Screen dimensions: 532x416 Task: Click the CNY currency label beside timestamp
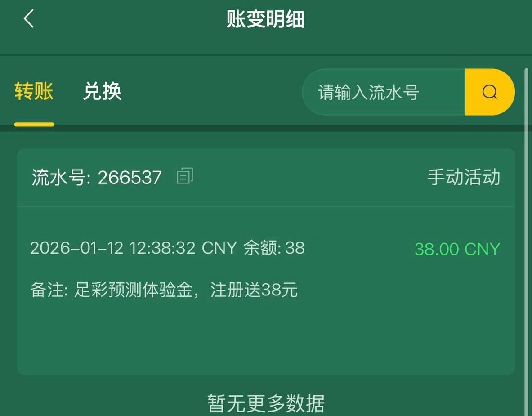[x=219, y=248]
